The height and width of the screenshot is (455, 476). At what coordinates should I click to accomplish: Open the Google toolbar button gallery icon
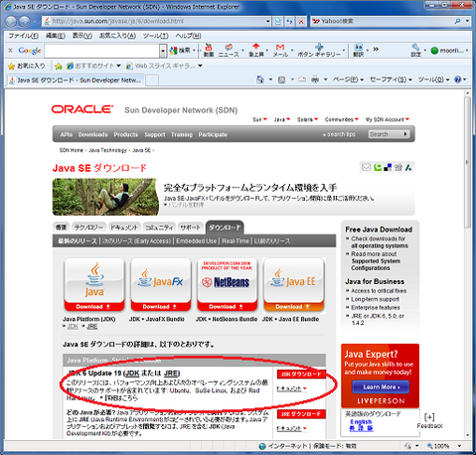pyautogui.click(x=319, y=51)
